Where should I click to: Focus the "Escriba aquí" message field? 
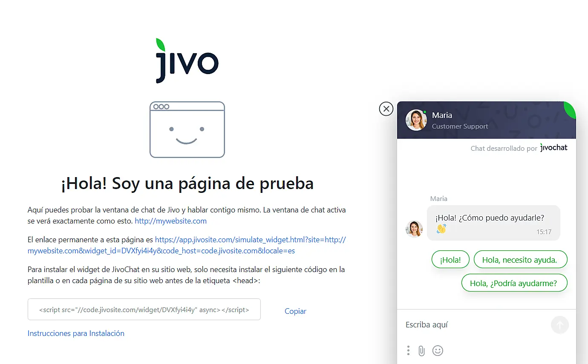474,325
